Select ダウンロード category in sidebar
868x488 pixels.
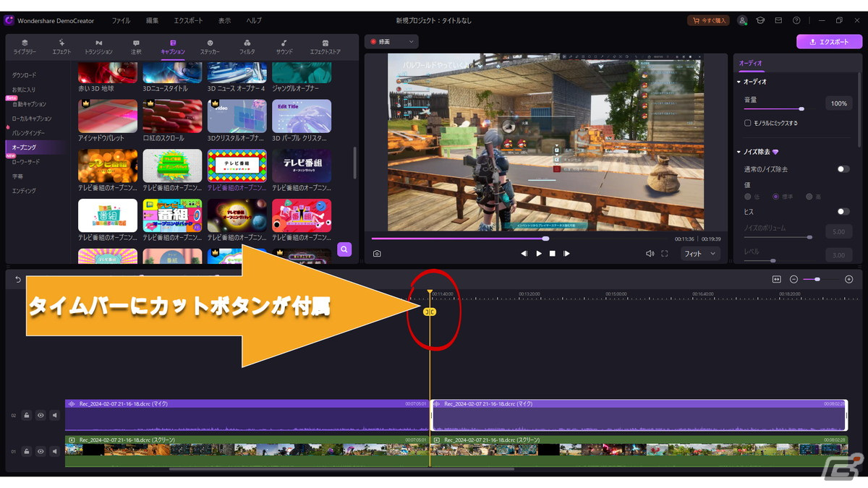[x=24, y=75]
